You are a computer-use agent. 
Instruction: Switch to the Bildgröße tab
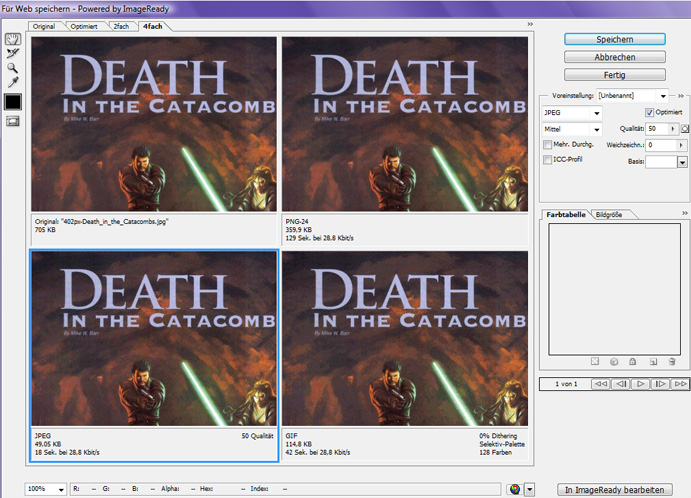pos(609,215)
